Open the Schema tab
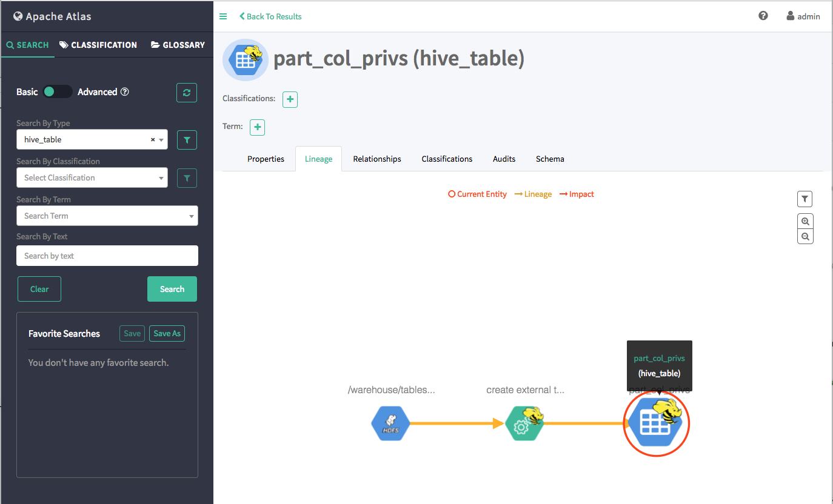The height and width of the screenshot is (504, 833). (x=550, y=159)
